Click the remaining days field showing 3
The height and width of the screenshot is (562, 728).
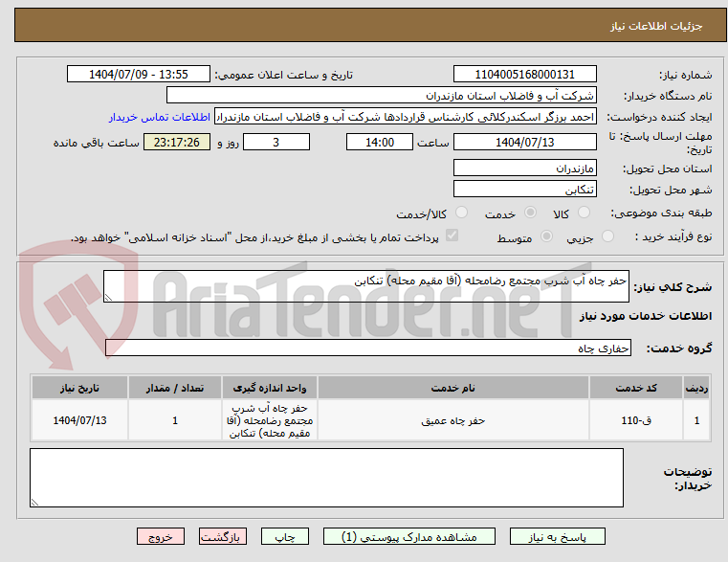pos(276,143)
